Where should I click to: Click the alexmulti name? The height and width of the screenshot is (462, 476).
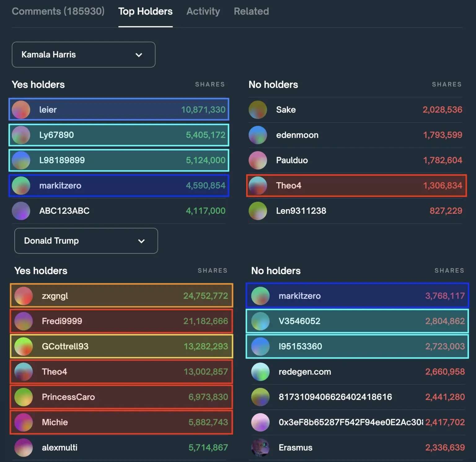(59, 447)
